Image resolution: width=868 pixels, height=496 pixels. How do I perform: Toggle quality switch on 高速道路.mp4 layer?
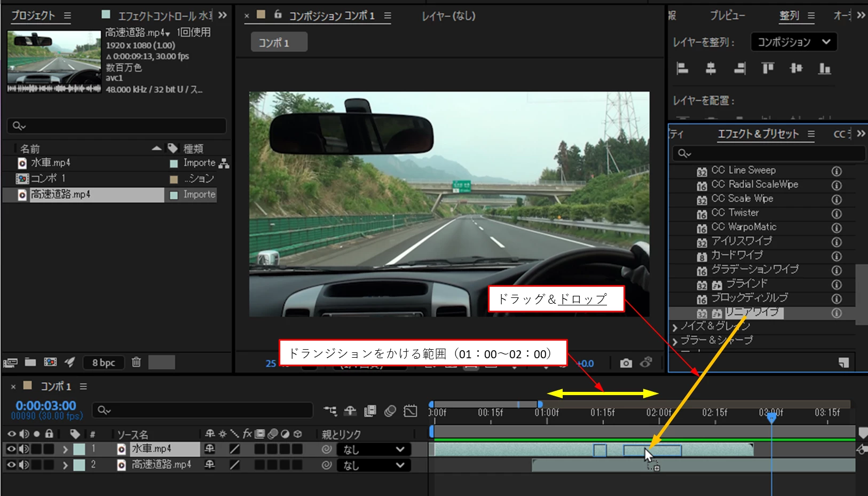click(x=234, y=465)
